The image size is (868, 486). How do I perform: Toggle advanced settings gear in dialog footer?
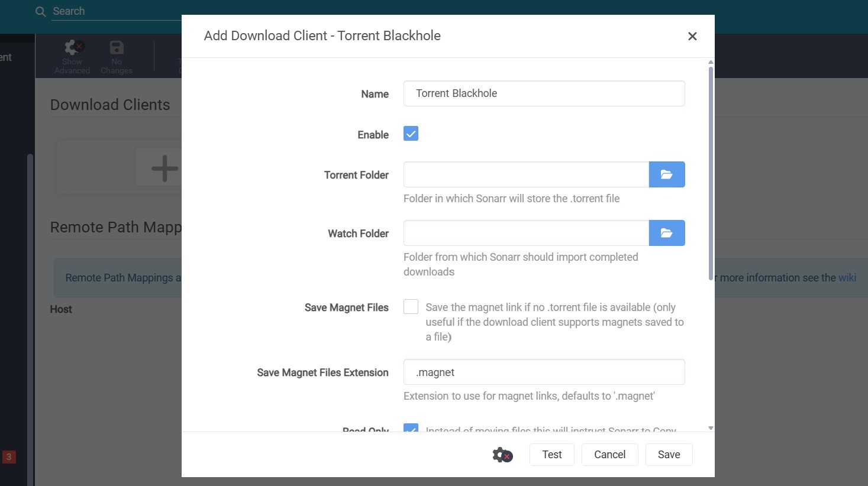tap(502, 455)
